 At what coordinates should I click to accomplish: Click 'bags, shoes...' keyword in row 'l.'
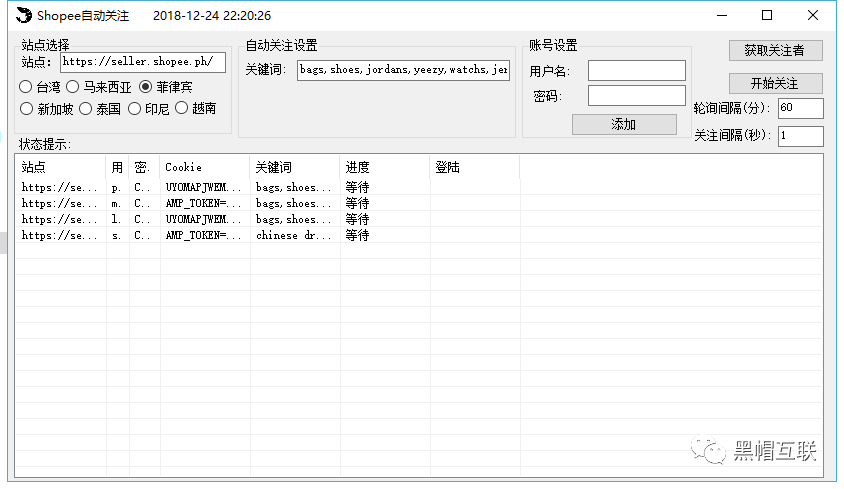click(x=293, y=220)
